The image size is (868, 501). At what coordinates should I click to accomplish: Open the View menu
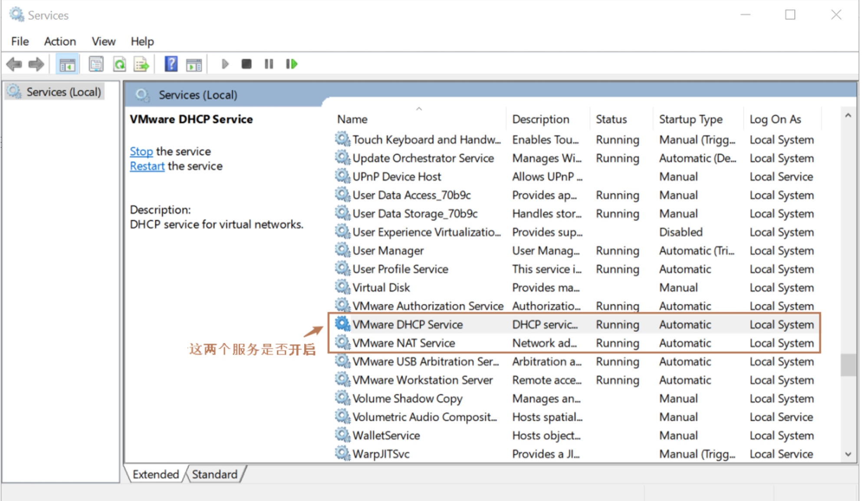tap(103, 41)
